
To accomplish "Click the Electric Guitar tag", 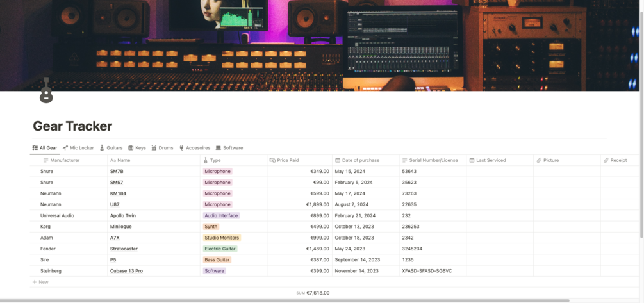I will (220, 249).
